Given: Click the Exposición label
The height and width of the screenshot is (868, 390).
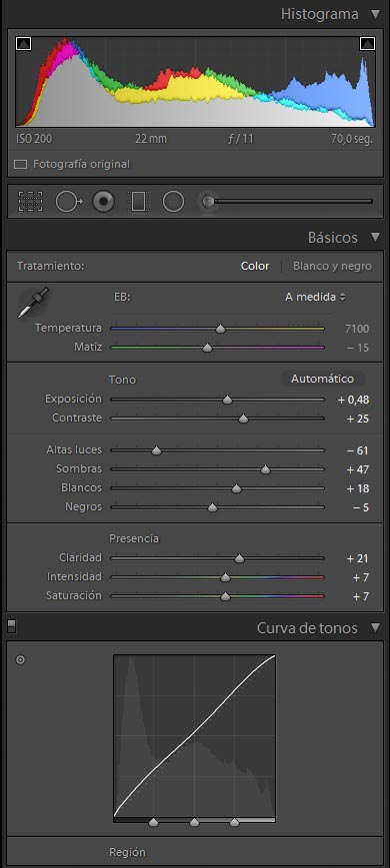Looking at the screenshot, I should pyautogui.click(x=74, y=400).
